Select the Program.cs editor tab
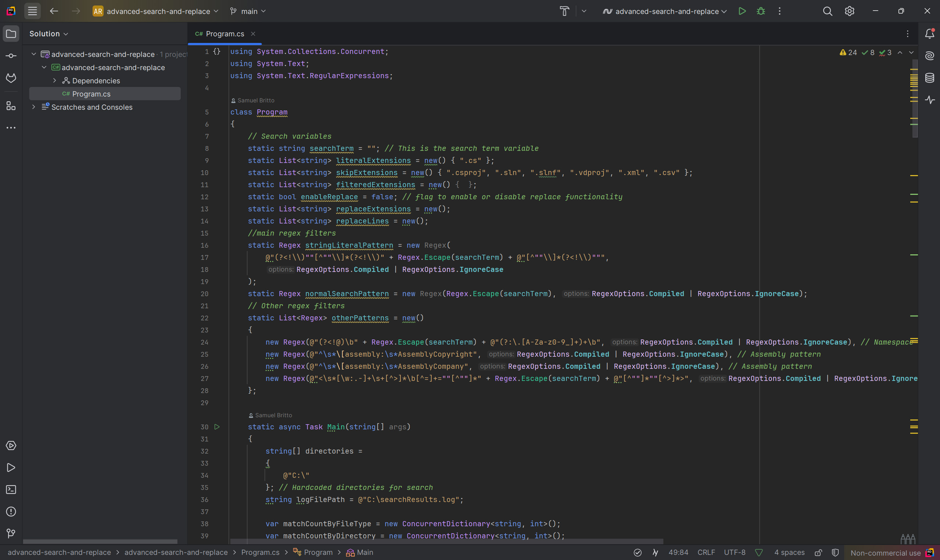Viewport: 940px width, 560px height. click(225, 34)
